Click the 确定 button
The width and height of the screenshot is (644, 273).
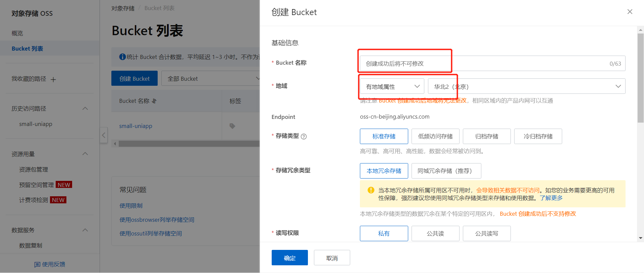click(x=289, y=258)
